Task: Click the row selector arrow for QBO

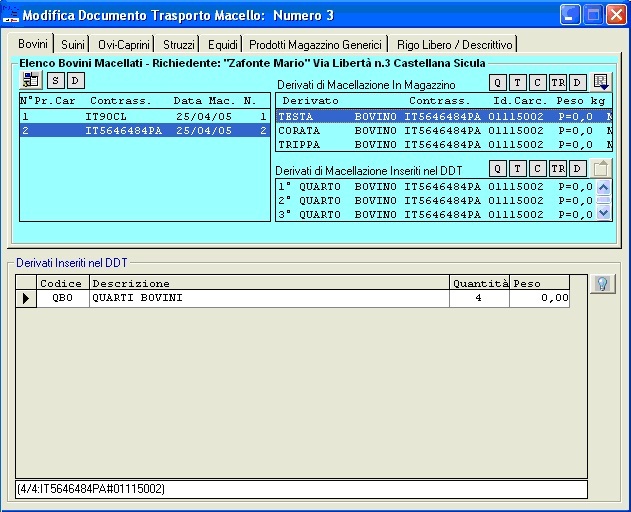Action: pos(26,298)
